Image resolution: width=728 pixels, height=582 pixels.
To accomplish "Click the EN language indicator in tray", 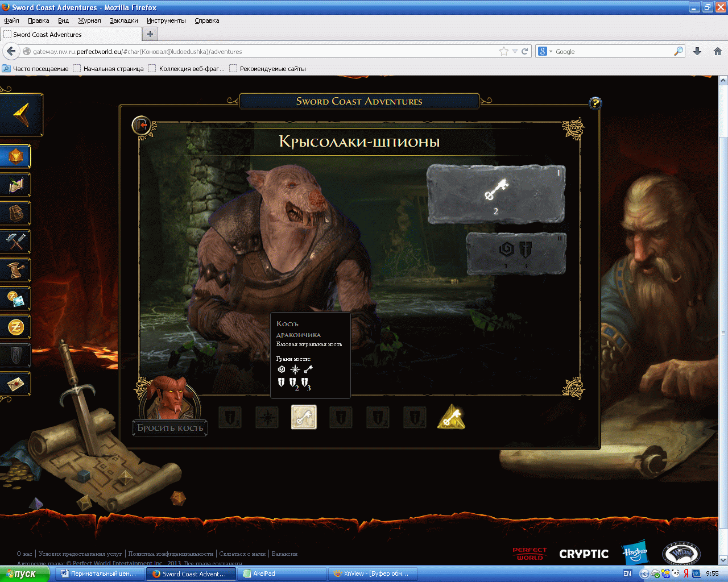I will coord(627,573).
